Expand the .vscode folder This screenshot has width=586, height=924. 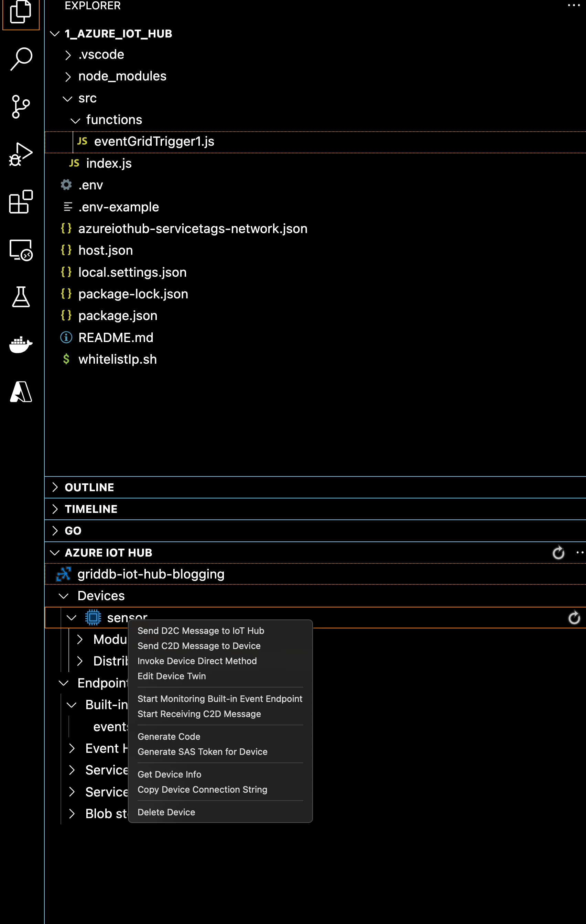pyautogui.click(x=101, y=55)
